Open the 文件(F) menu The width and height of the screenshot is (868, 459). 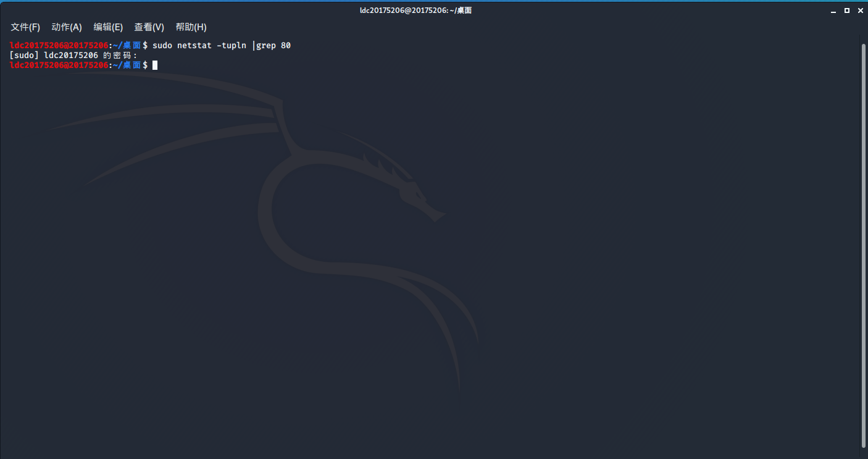point(25,27)
